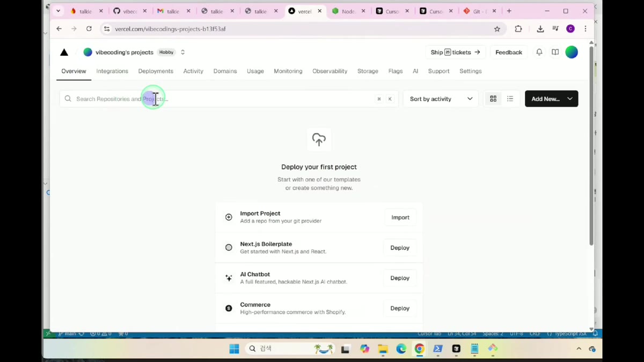Go back in browser history

pyautogui.click(x=59, y=29)
